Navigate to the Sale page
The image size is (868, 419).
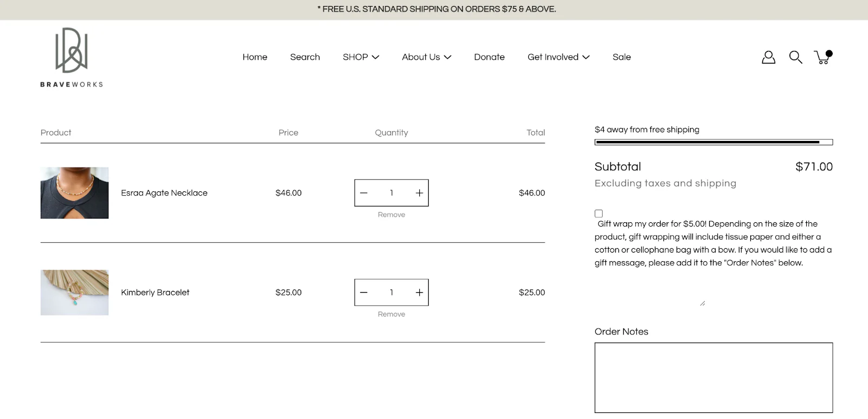click(x=622, y=57)
